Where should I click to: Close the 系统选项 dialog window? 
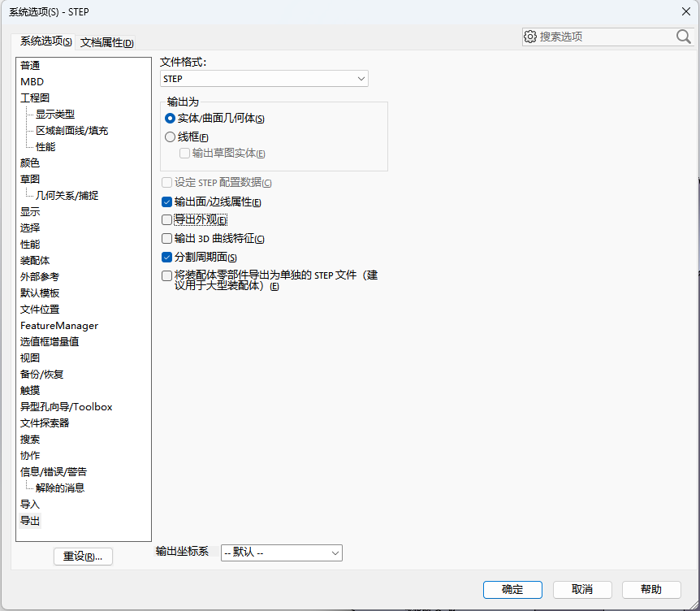click(x=686, y=11)
